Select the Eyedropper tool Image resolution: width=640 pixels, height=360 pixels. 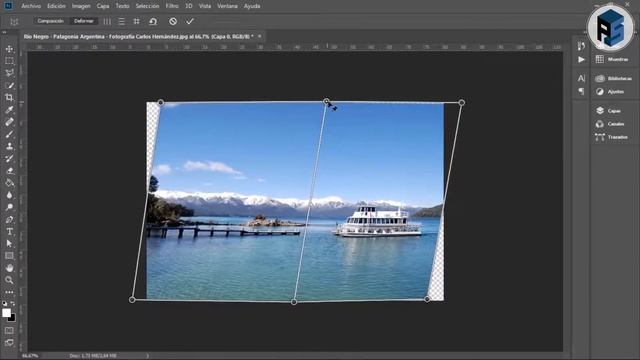click(9, 110)
